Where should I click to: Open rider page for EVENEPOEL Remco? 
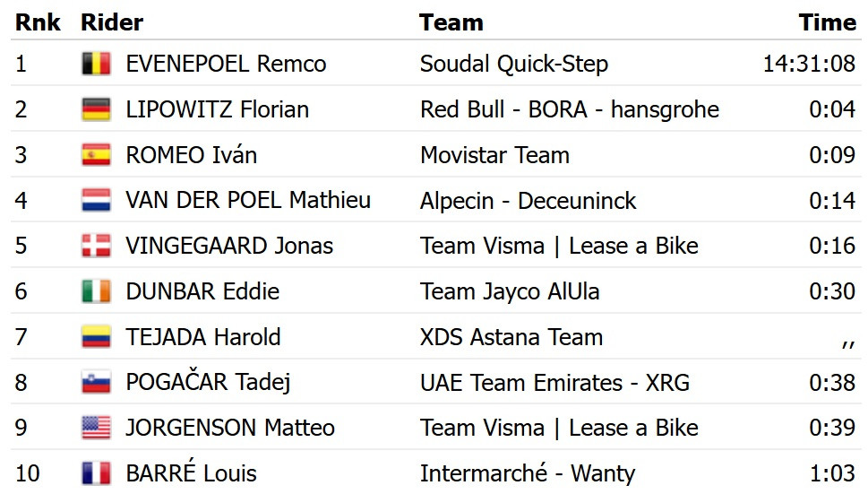pyautogui.click(x=226, y=64)
